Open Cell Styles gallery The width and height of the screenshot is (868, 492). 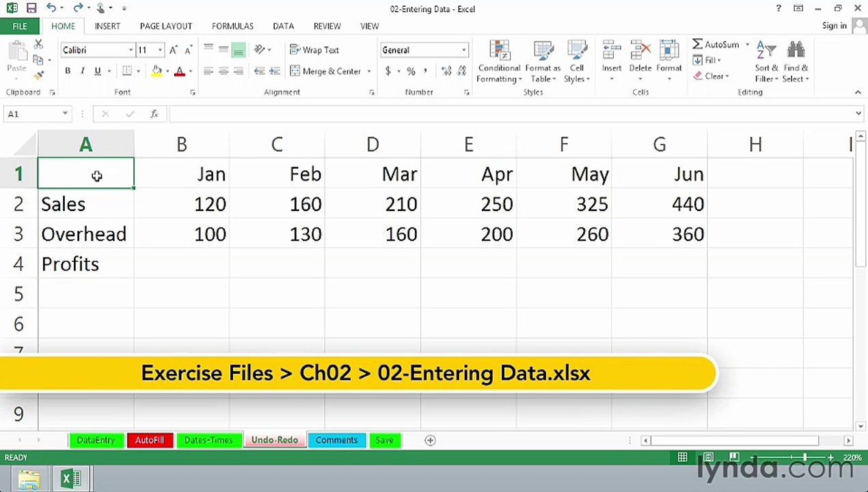(577, 61)
